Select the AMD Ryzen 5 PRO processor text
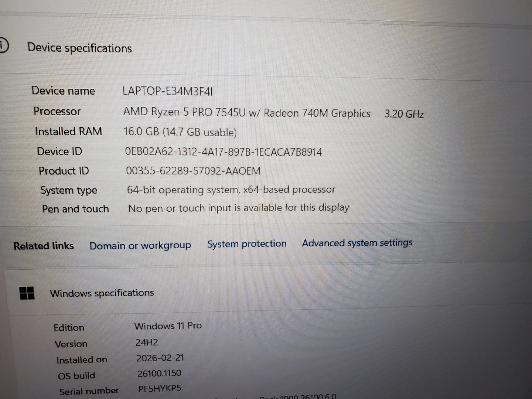 pos(246,113)
